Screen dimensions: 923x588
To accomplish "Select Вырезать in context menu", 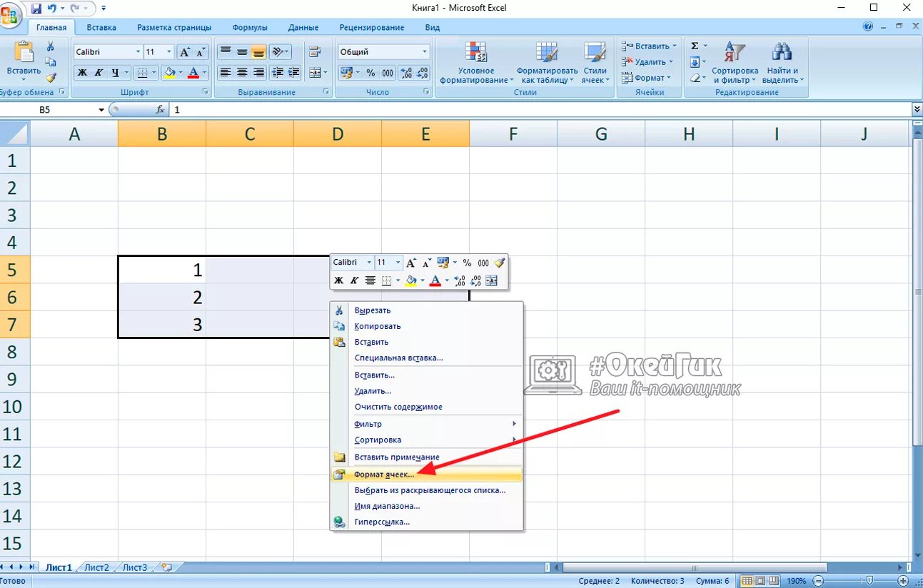I will coord(426,310).
